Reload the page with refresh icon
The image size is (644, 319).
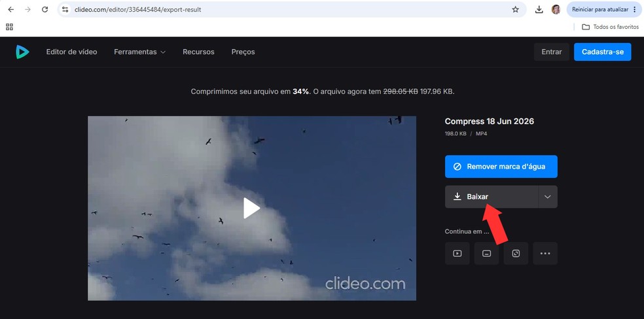[45, 9]
